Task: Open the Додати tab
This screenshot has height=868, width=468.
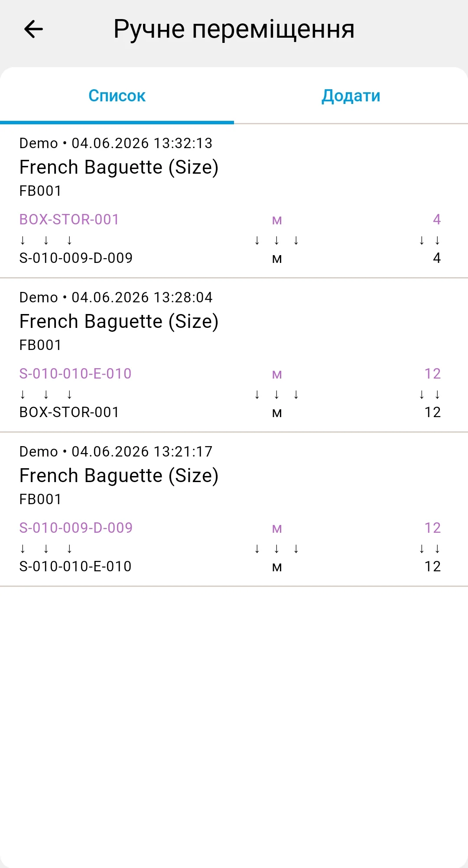Action: 351,96
